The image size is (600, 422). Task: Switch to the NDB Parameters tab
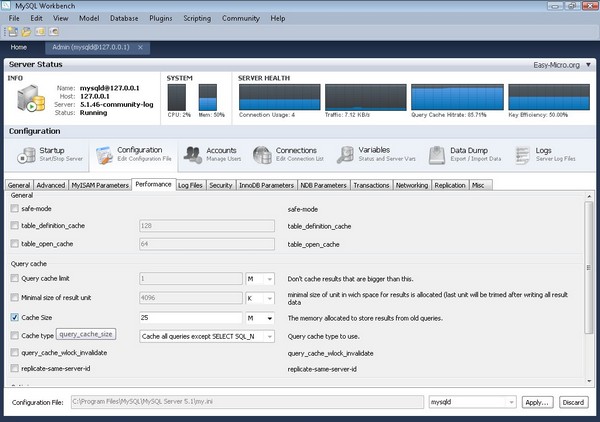[323, 185]
